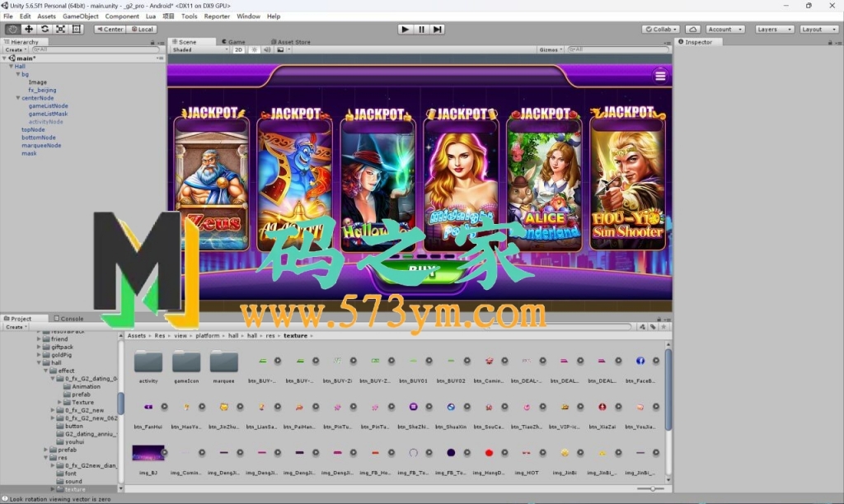Click search by type icon in Project
Screen dimensions: 844x504
click(x=642, y=327)
